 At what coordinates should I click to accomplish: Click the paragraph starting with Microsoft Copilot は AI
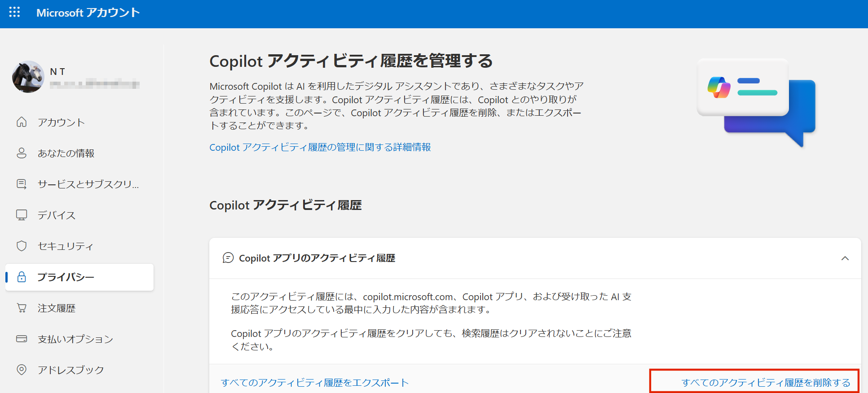tap(397, 106)
